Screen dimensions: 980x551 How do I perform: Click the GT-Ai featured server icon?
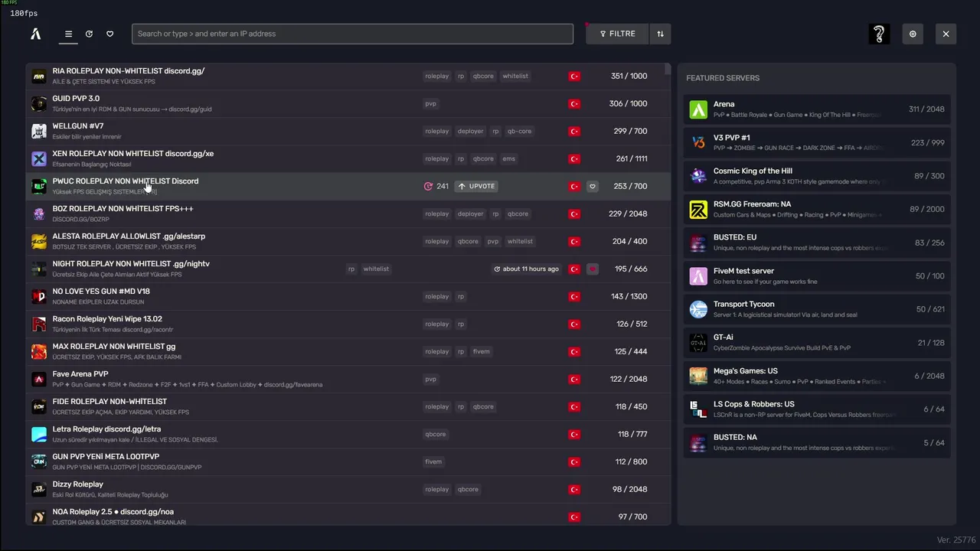(x=698, y=342)
